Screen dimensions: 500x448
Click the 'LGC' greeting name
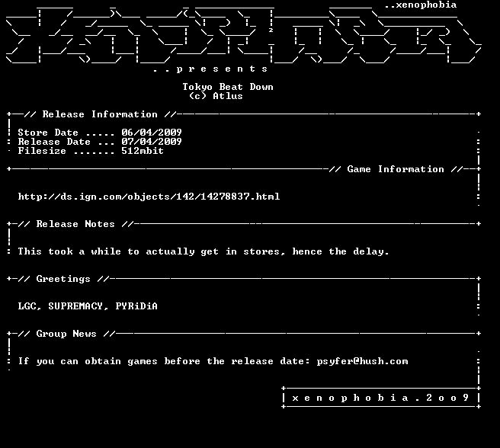click(28, 306)
